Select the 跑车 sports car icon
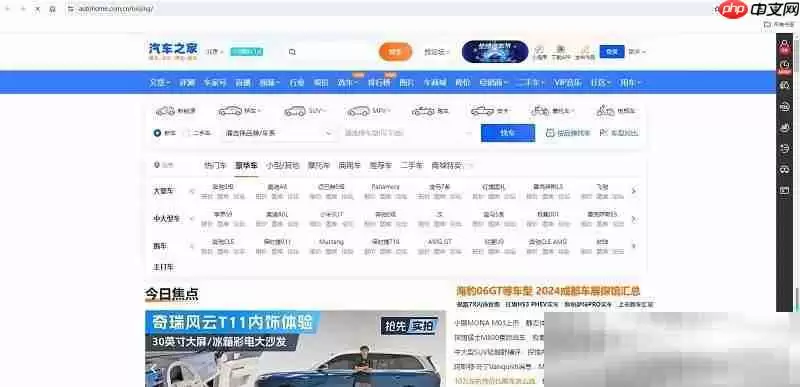 423,111
